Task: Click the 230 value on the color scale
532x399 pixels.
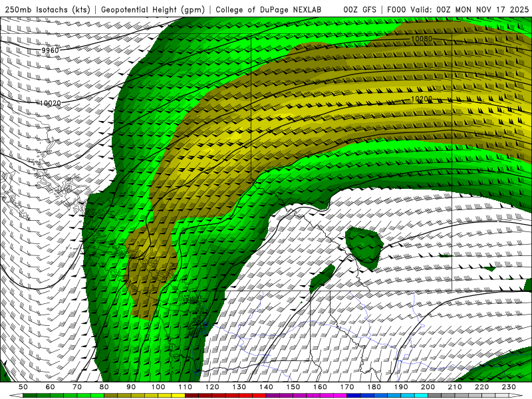Action: (509, 387)
